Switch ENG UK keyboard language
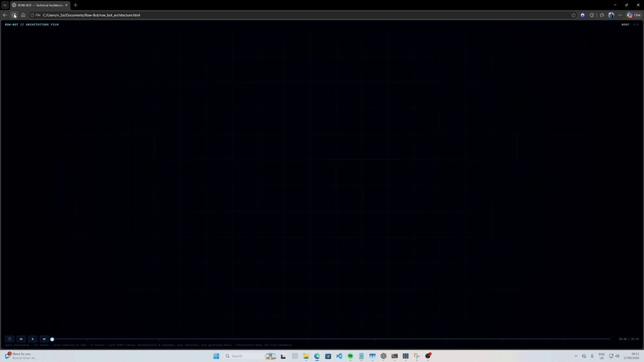The height and width of the screenshot is (362, 644). [x=602, y=356]
